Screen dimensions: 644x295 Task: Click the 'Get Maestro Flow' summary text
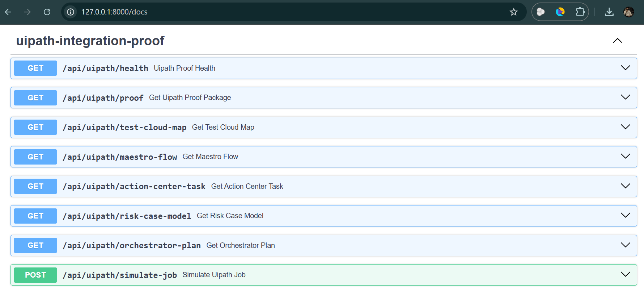[210, 157]
